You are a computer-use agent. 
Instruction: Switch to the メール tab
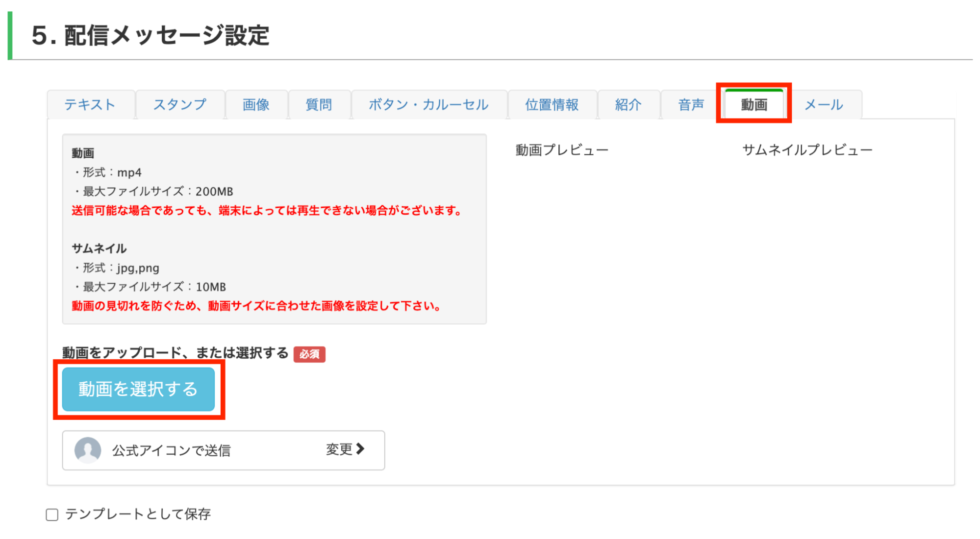pyautogui.click(x=824, y=104)
